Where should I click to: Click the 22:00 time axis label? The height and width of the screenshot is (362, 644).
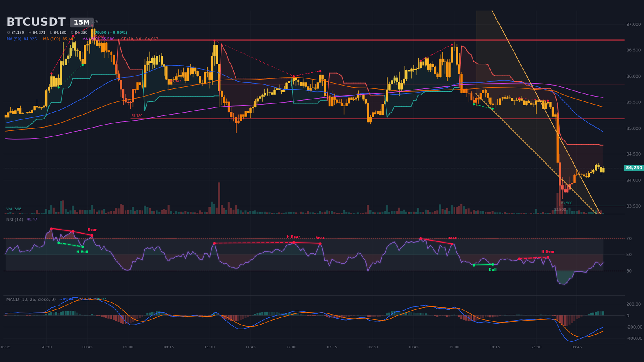coord(291,347)
